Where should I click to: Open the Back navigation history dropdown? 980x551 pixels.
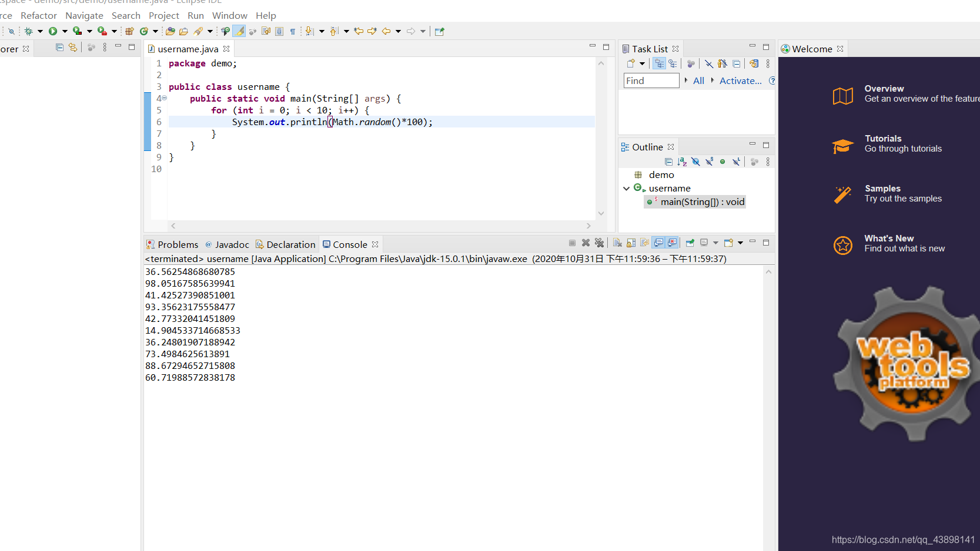click(398, 31)
